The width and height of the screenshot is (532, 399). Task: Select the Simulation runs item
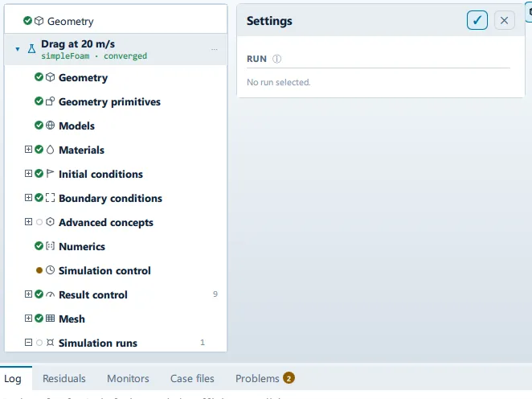[116, 343]
